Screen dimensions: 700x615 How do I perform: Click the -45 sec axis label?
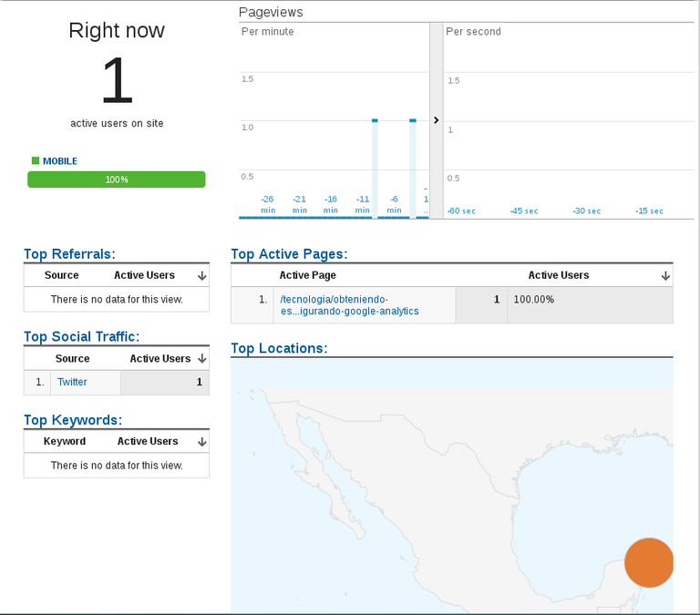pyautogui.click(x=524, y=210)
